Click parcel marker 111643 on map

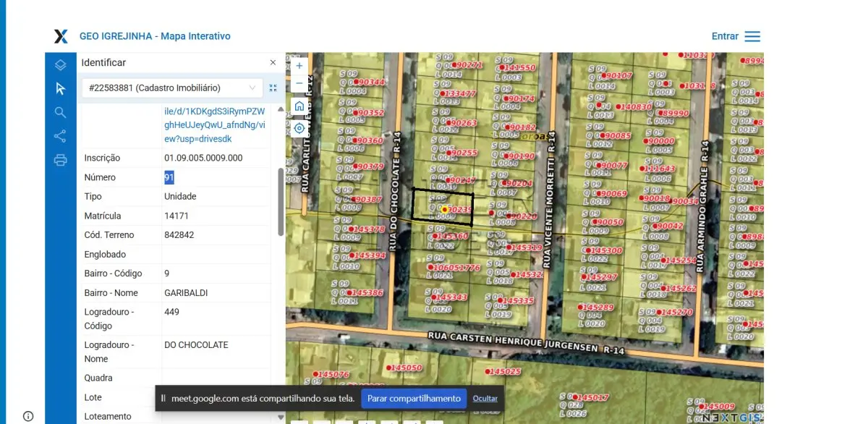tap(658, 169)
